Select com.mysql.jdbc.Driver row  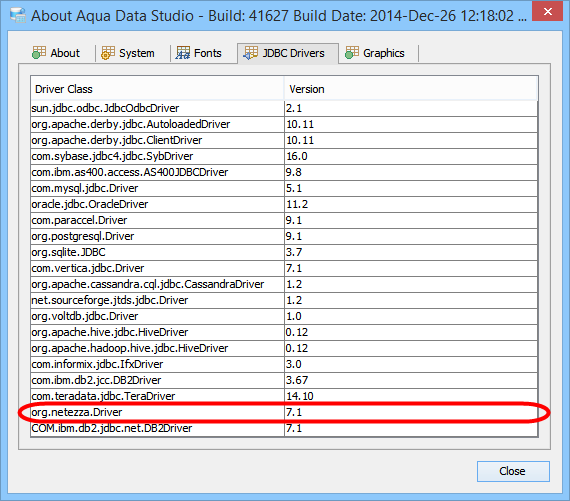[284, 188]
